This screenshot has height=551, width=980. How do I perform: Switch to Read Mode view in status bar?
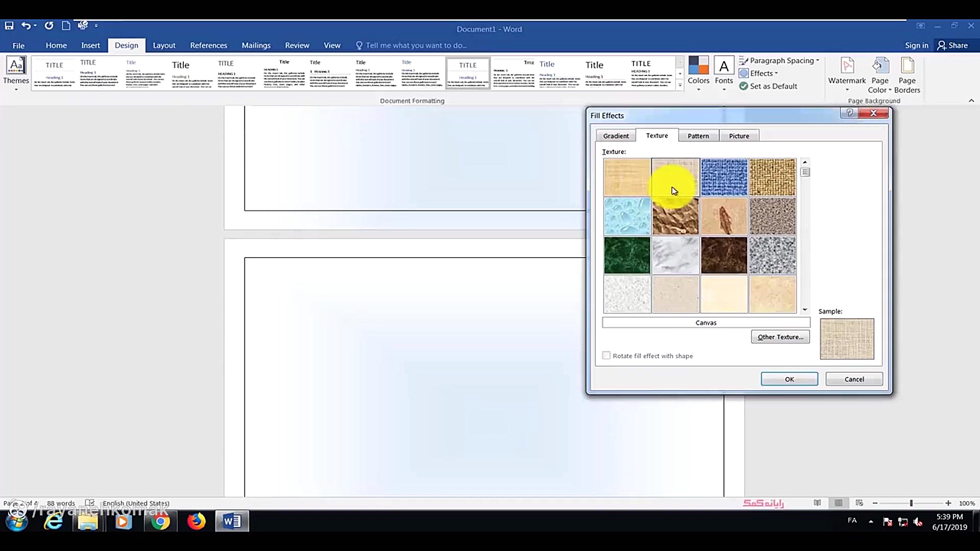(x=817, y=503)
